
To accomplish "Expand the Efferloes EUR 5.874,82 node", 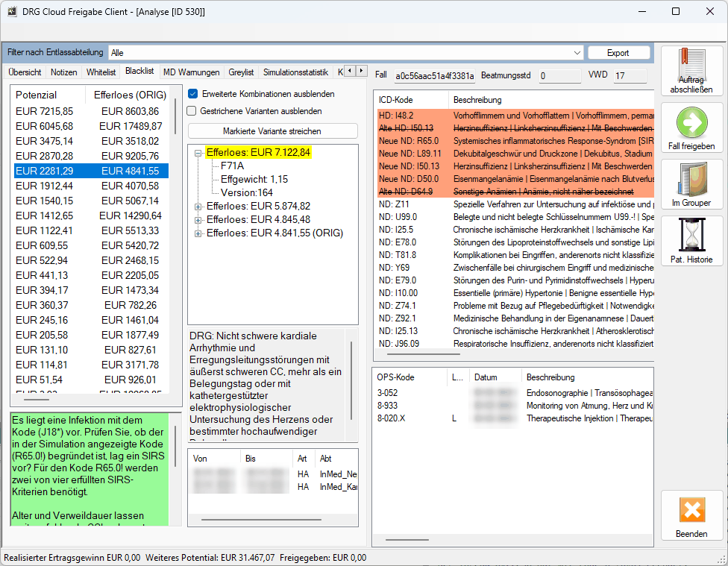I will 198,207.
